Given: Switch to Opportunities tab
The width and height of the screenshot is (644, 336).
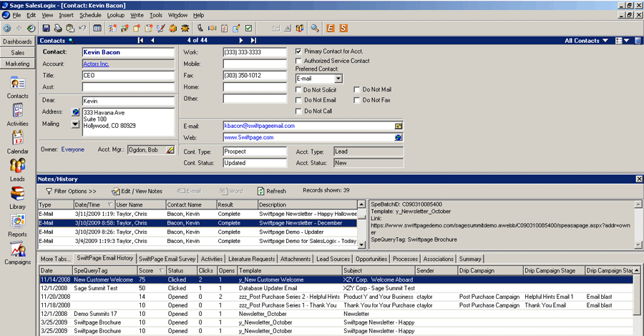Looking at the screenshot, I should click(371, 259).
